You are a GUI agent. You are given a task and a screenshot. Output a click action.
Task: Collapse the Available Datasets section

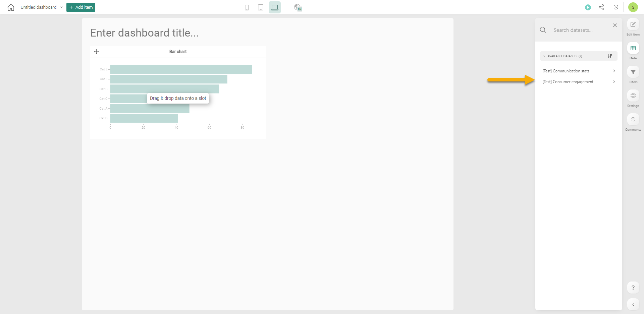(544, 56)
